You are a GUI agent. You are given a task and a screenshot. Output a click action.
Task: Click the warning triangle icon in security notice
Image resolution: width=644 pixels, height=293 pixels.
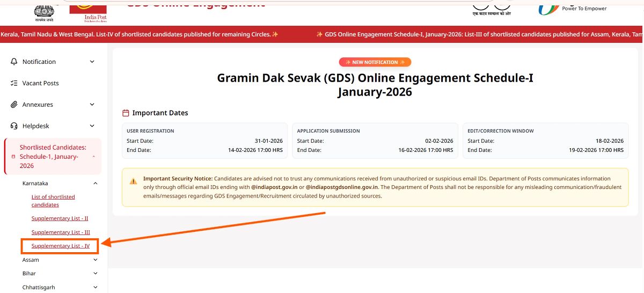[133, 181]
